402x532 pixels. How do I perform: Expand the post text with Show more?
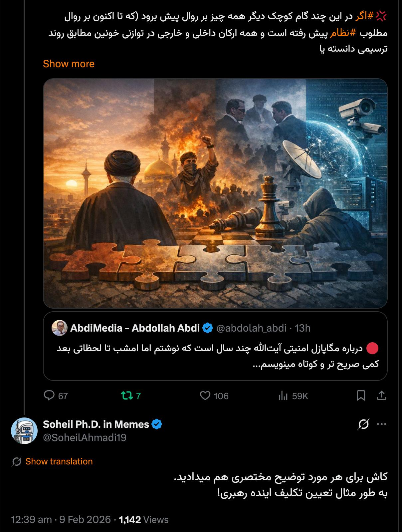click(69, 64)
